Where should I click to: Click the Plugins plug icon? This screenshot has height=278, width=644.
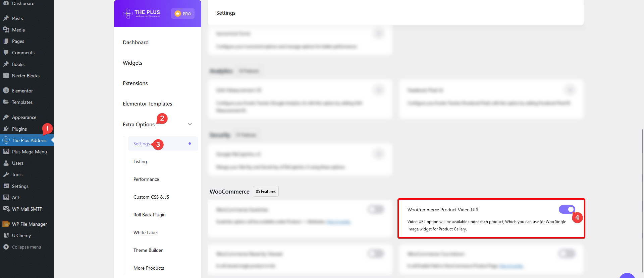(x=6, y=129)
